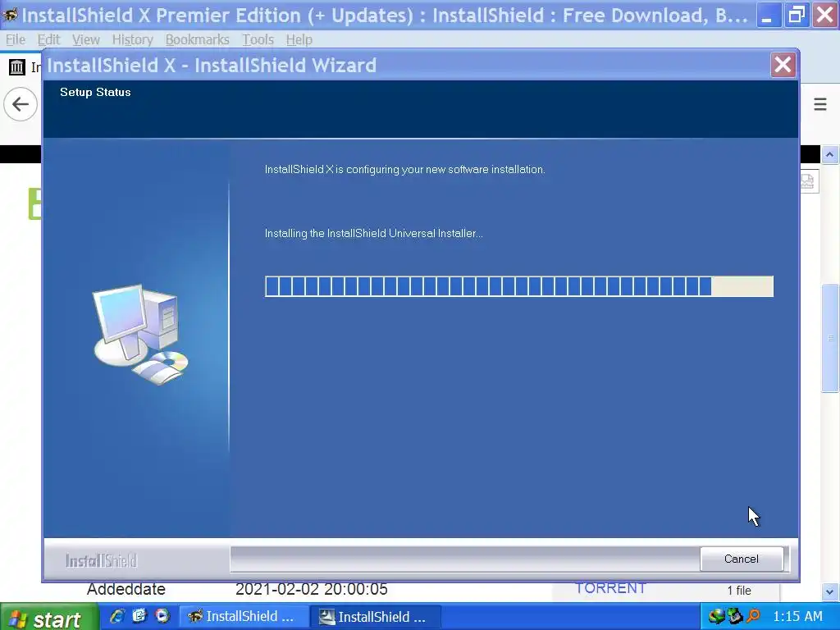Image resolution: width=840 pixels, height=630 pixels.
Task: Click the first system tray network icon
Action: [x=716, y=617]
